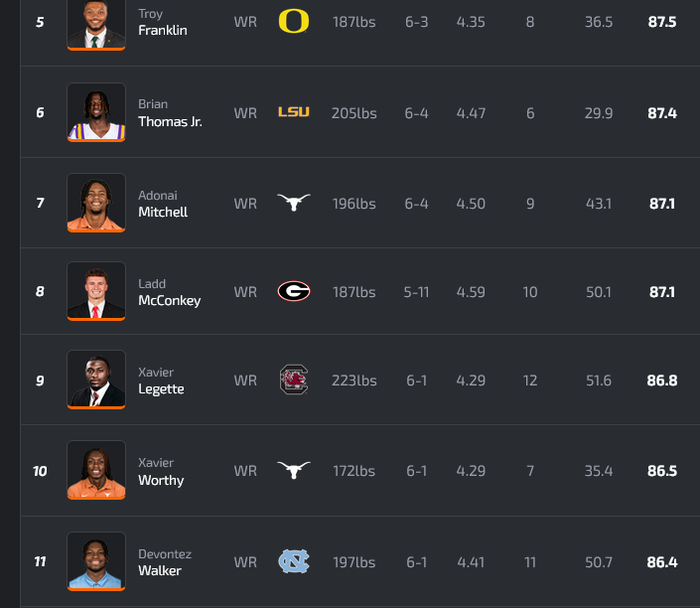The height and width of the screenshot is (608, 700).
Task: Open Troy Franklin's headshot photo
Action: click(96, 24)
